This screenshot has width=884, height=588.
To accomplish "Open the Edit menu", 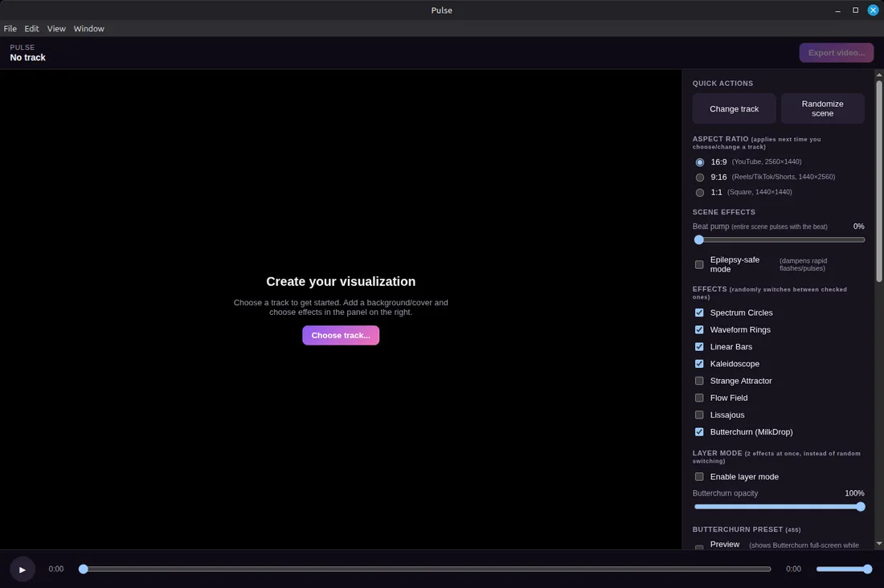I will coord(31,29).
